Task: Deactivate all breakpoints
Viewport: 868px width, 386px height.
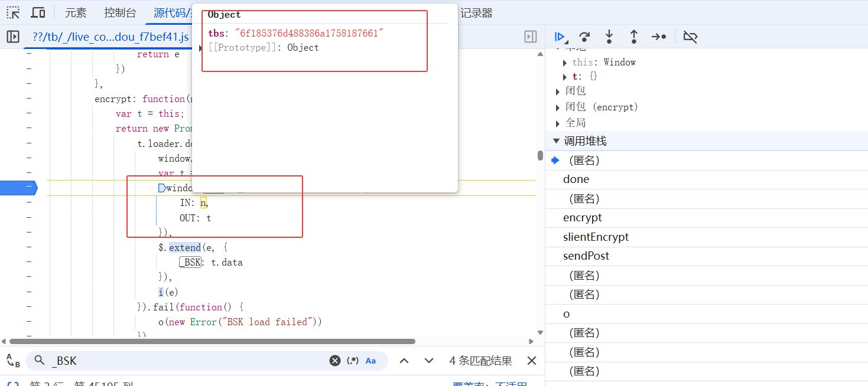Action: tap(690, 37)
